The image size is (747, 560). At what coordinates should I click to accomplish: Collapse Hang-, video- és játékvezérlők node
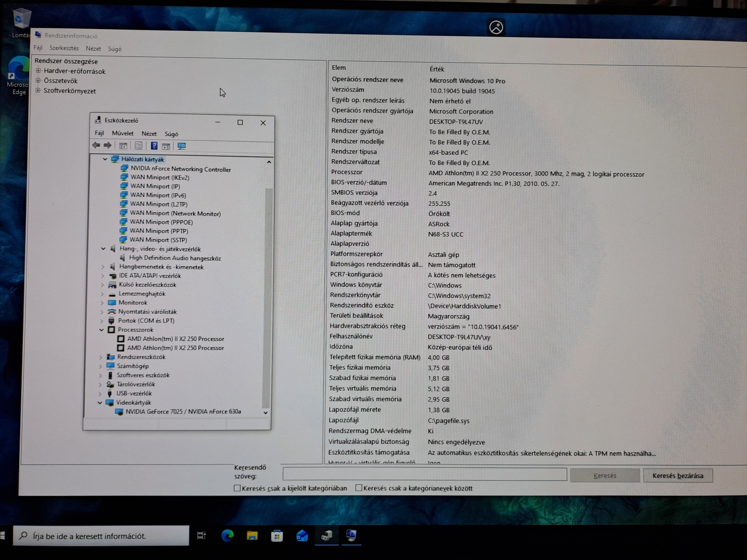click(104, 249)
